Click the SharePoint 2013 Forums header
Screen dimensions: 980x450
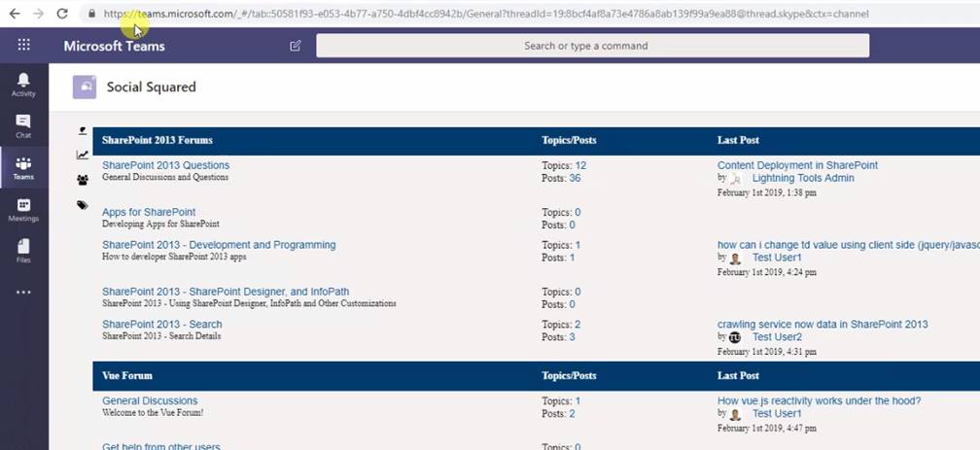(157, 140)
